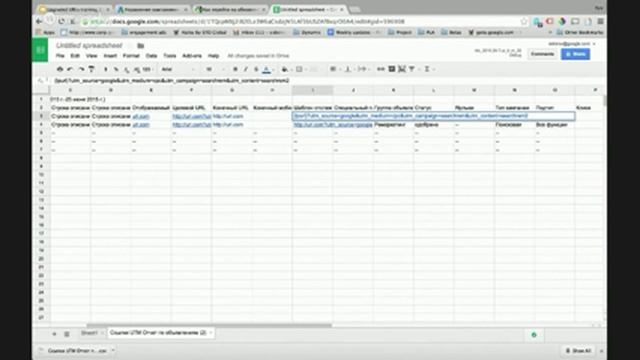Image resolution: width=640 pixels, height=360 pixels.
Task: Open the Edit menu
Action: [75, 56]
